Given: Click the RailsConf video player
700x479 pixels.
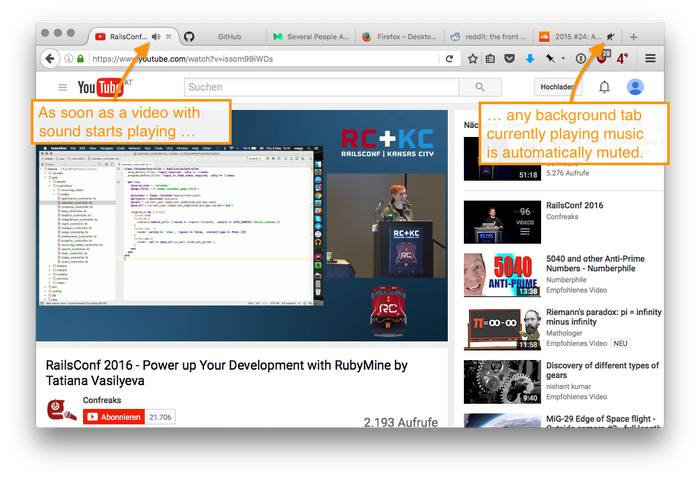Looking at the screenshot, I should tap(242, 226).
